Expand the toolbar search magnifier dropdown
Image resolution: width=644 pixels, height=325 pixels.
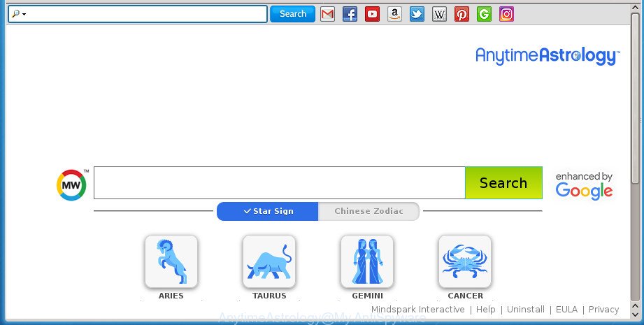point(19,14)
